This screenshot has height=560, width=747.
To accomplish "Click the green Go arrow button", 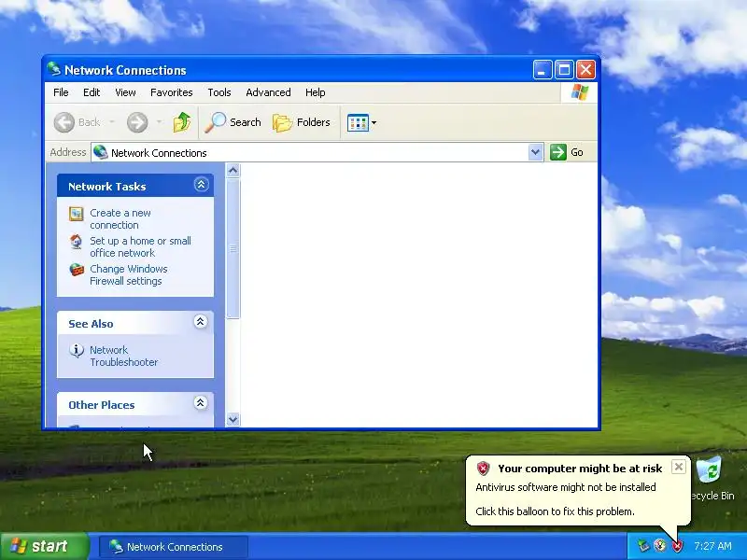I will click(557, 152).
